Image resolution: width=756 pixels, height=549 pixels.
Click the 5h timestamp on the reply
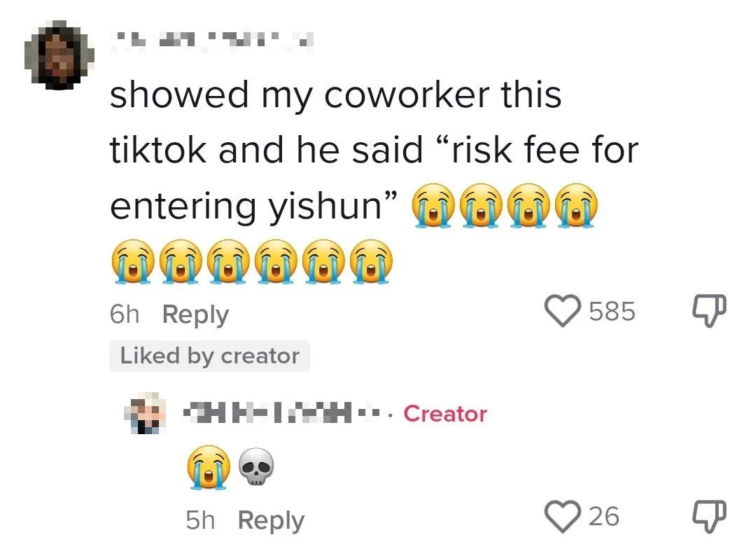(200, 520)
